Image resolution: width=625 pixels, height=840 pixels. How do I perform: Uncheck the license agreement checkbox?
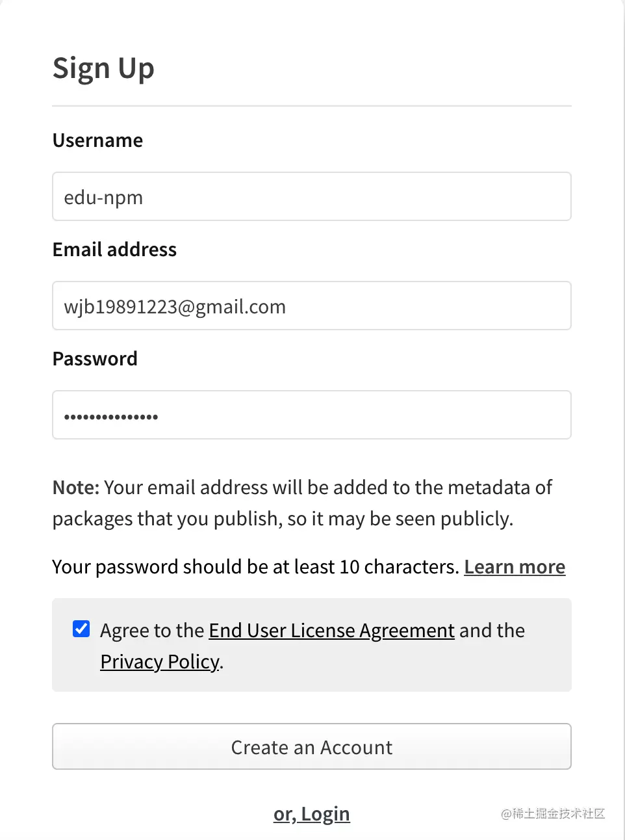(x=81, y=629)
